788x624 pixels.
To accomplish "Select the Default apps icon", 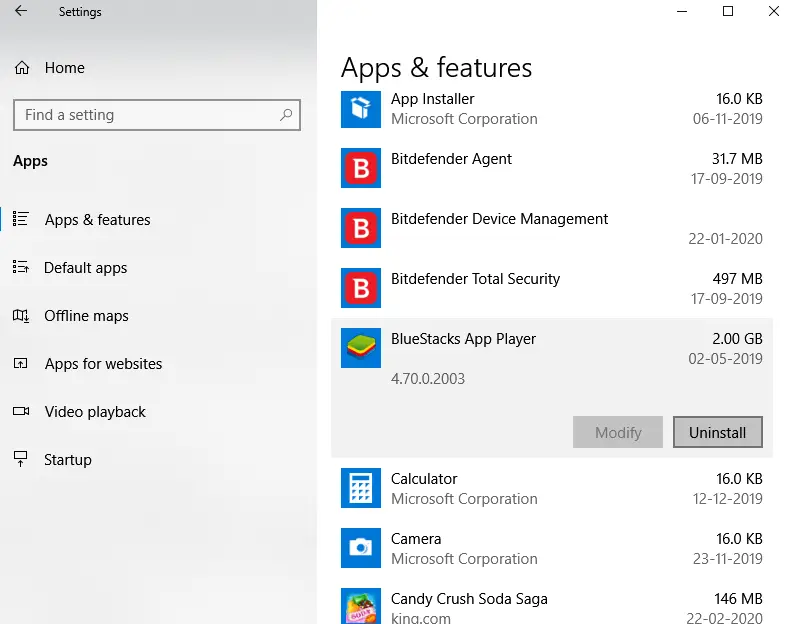I will [x=21, y=267].
